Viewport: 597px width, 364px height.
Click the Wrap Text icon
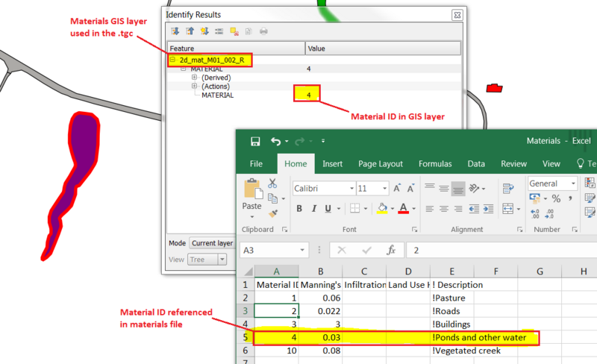(x=508, y=188)
